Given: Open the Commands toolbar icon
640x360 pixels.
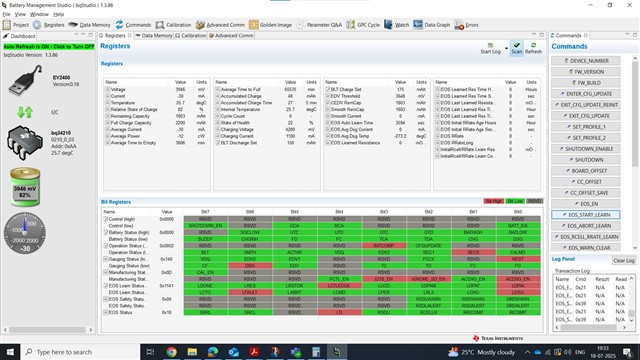Looking at the screenshot, I should (119, 25).
